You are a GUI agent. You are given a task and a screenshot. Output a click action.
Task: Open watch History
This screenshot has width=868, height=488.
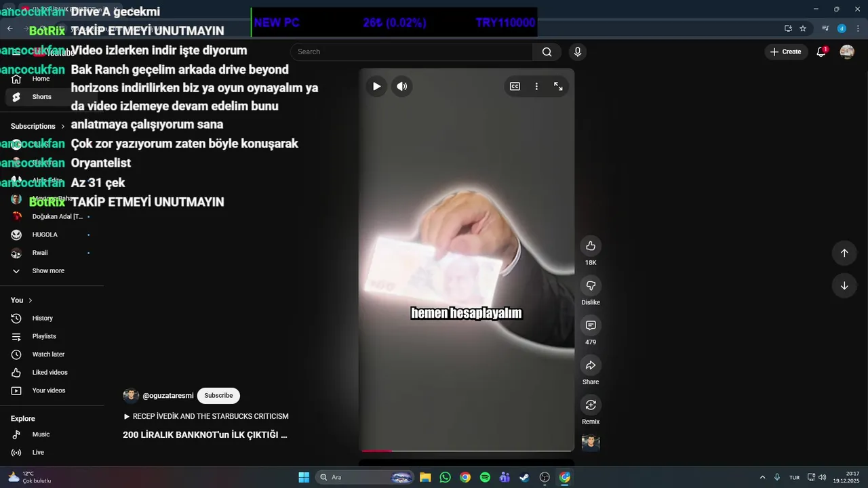pos(53,319)
